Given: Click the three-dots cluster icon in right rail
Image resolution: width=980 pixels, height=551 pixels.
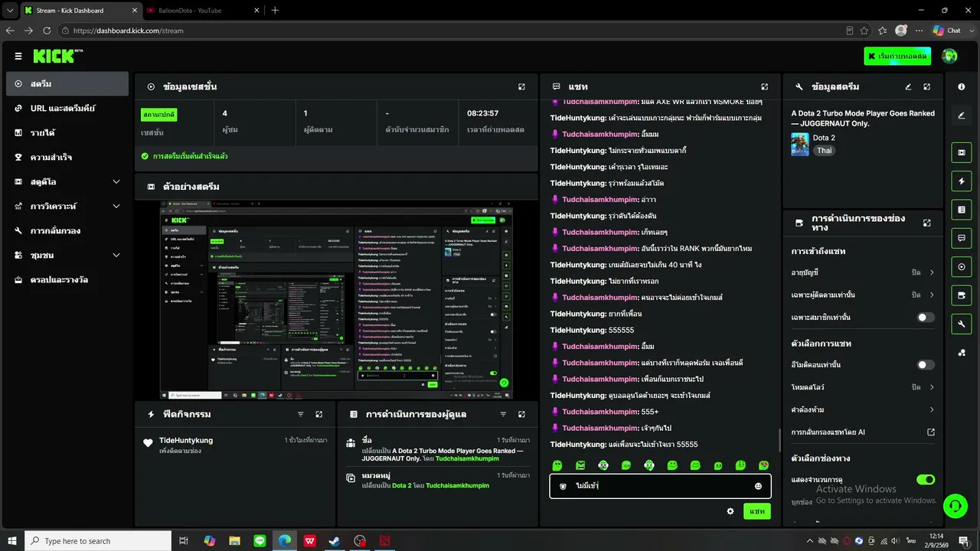Looking at the screenshot, I should pos(962,353).
